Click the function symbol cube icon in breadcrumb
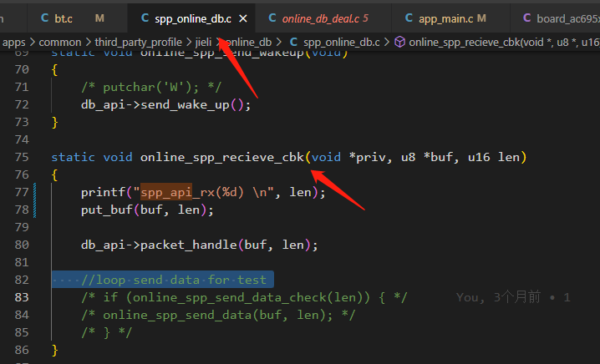 [400, 42]
